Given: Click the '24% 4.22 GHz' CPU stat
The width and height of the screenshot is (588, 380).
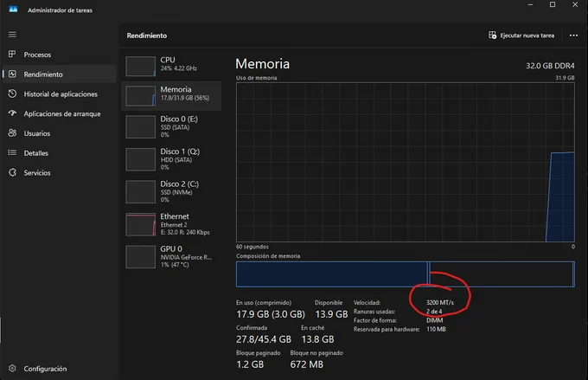Looking at the screenshot, I should coord(178,68).
